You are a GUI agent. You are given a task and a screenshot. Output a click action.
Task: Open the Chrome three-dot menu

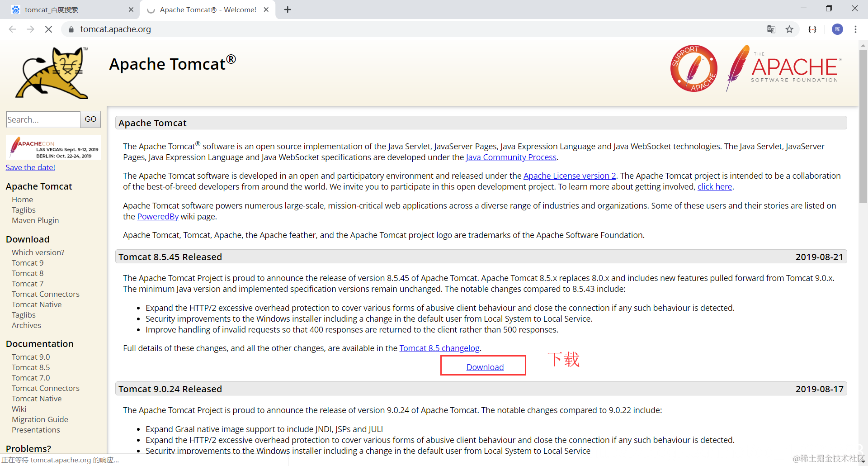pyautogui.click(x=855, y=29)
